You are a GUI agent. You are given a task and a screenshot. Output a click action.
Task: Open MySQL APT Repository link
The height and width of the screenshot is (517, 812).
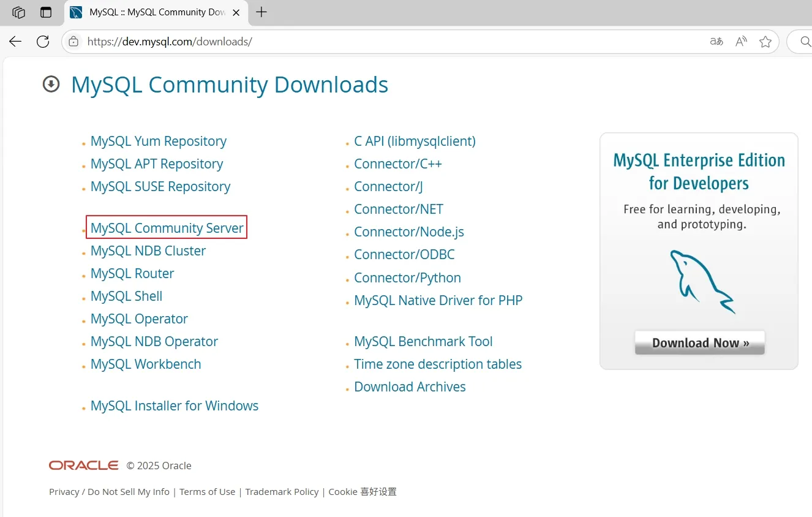point(157,164)
